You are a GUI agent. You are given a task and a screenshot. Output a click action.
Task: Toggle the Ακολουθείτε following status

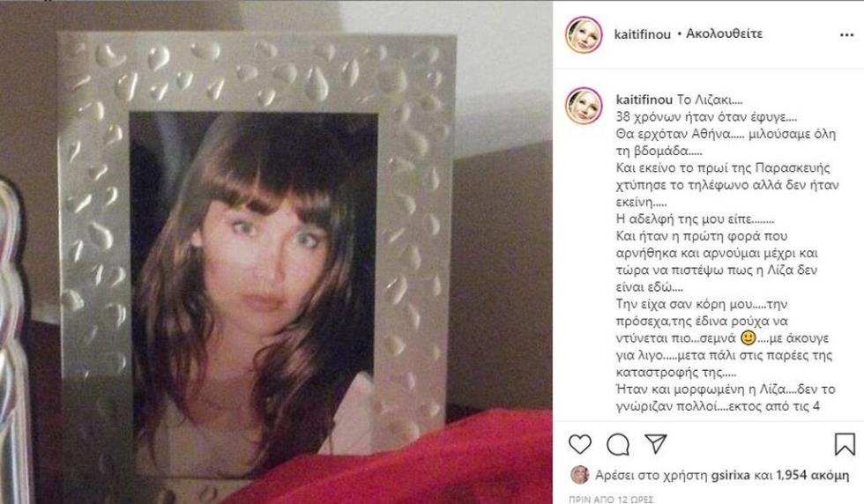pyautogui.click(x=724, y=33)
